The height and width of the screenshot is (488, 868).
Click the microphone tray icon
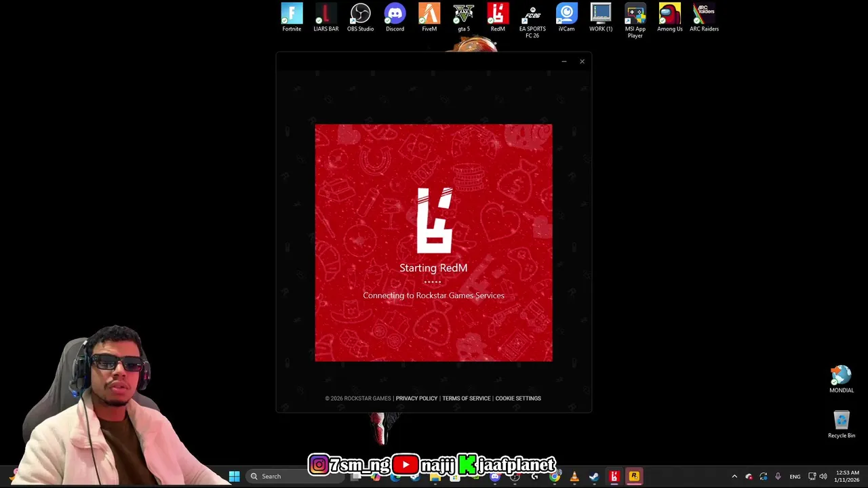[x=778, y=476]
